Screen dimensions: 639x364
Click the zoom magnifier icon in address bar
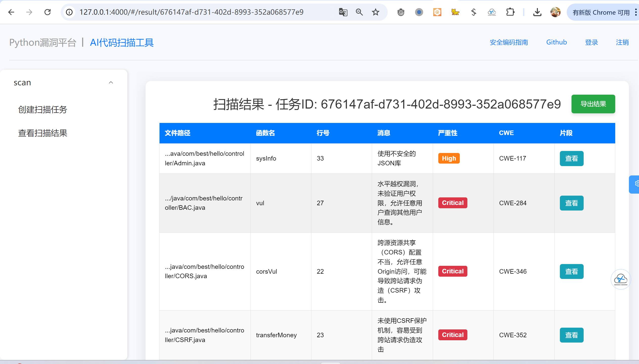tap(359, 12)
